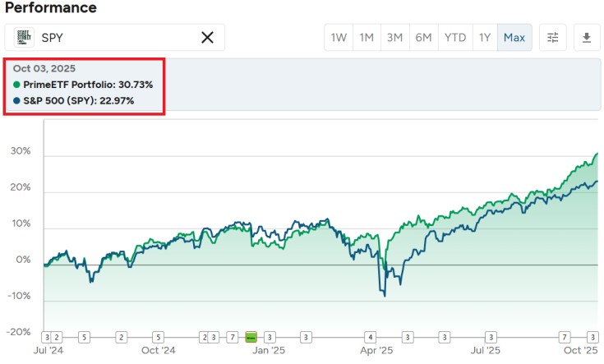Toggle the S&P 500 (SPY) legend entry
The height and width of the screenshot is (364, 604).
(x=74, y=100)
